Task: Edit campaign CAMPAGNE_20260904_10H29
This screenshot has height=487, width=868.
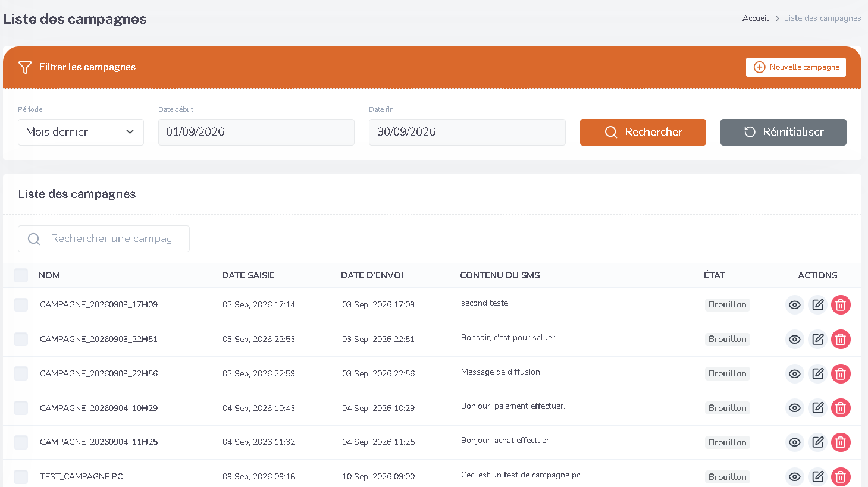Action: click(818, 408)
